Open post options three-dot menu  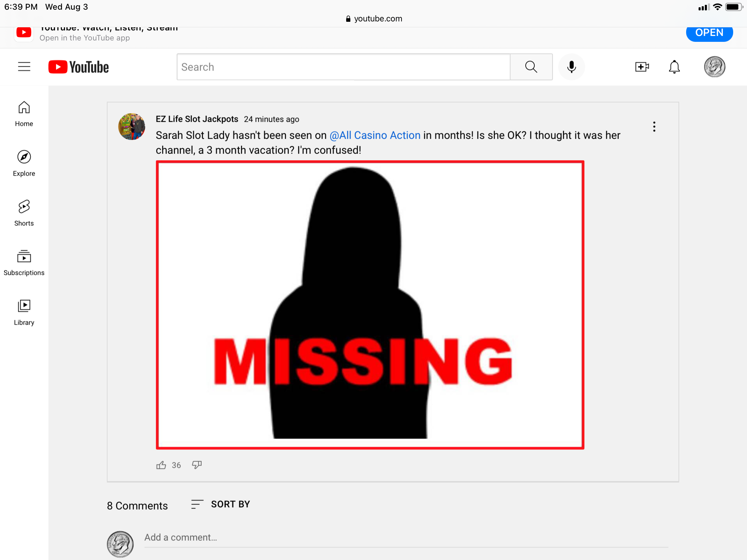(x=654, y=127)
